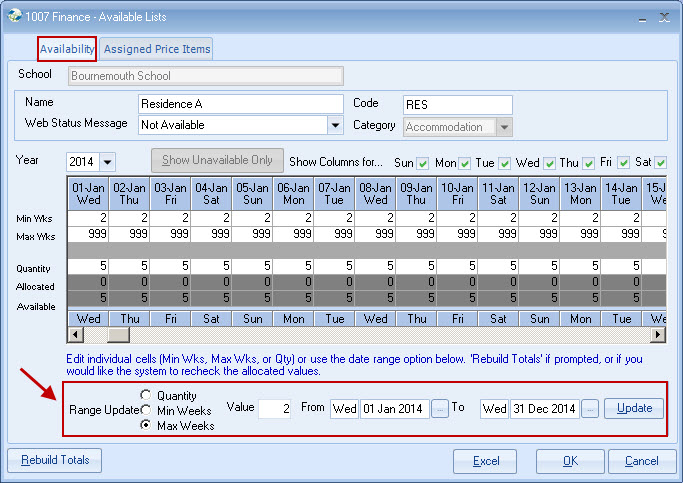Expand the Web Status Message dropdown
Image resolution: width=683 pixels, height=483 pixels.
coord(334,125)
